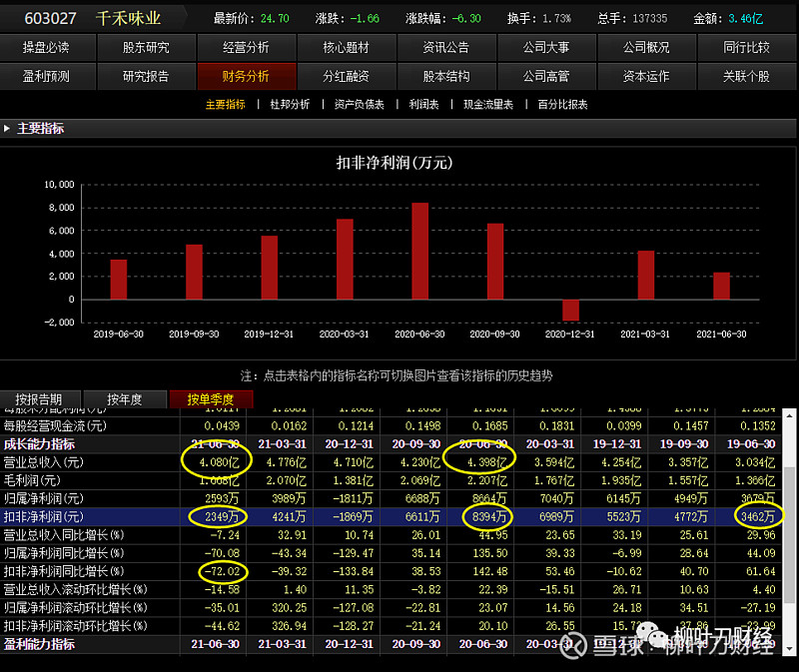Open the 资讯公告 tab
Image resolution: width=799 pixels, height=672 pixels.
(x=446, y=47)
